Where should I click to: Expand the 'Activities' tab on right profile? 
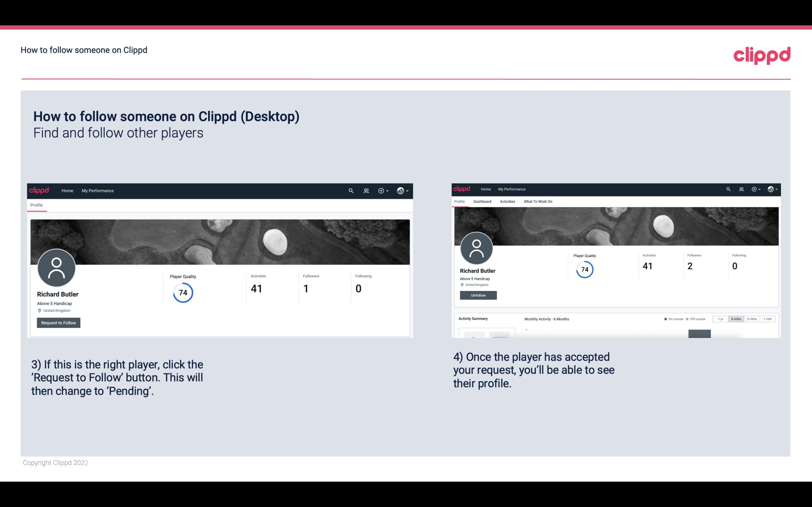click(x=506, y=202)
